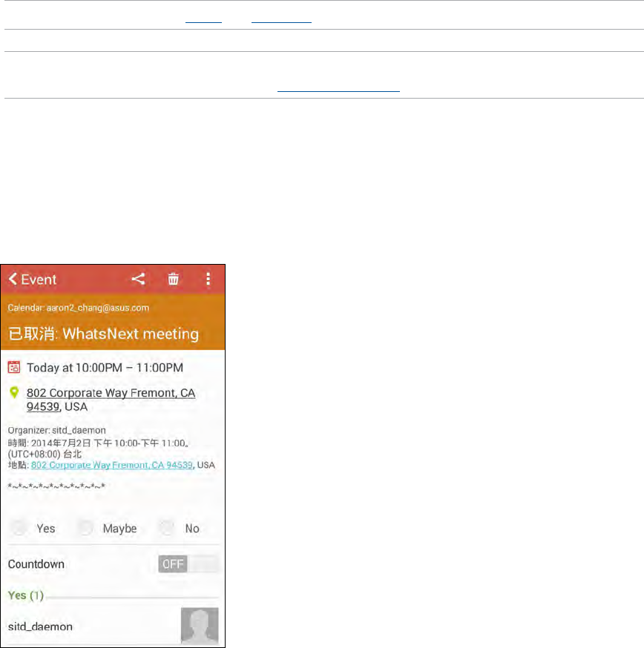Open underlined 802 Corporate Way address
644x648 pixels.
[111, 400]
